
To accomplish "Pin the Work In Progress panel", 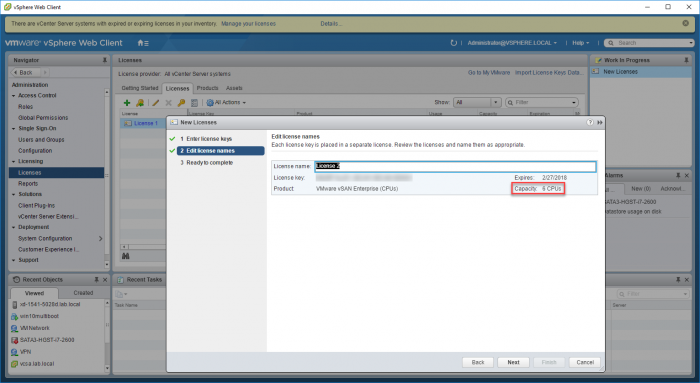I will coord(686,60).
